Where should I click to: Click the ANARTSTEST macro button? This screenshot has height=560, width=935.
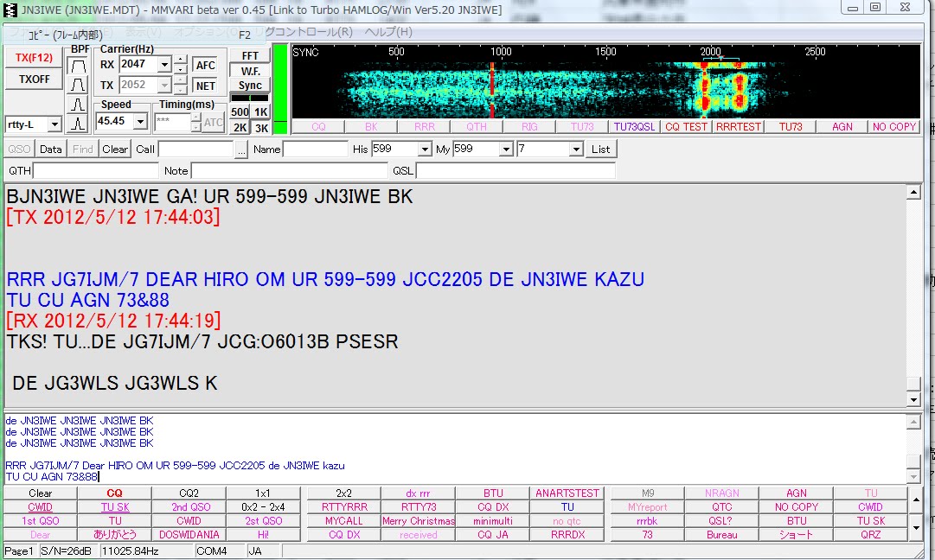567,493
